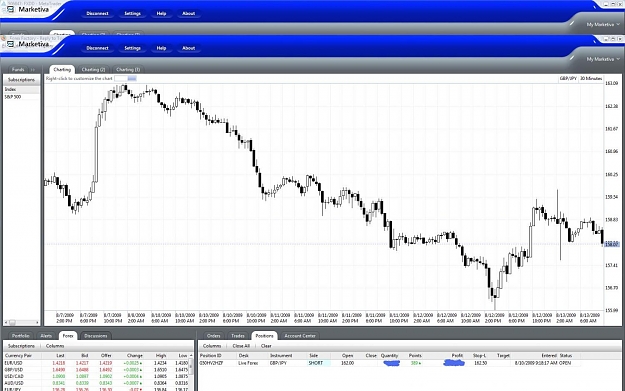Open Help in the back Marketiva window
Viewport: 625px width, 391px height.
161,14
